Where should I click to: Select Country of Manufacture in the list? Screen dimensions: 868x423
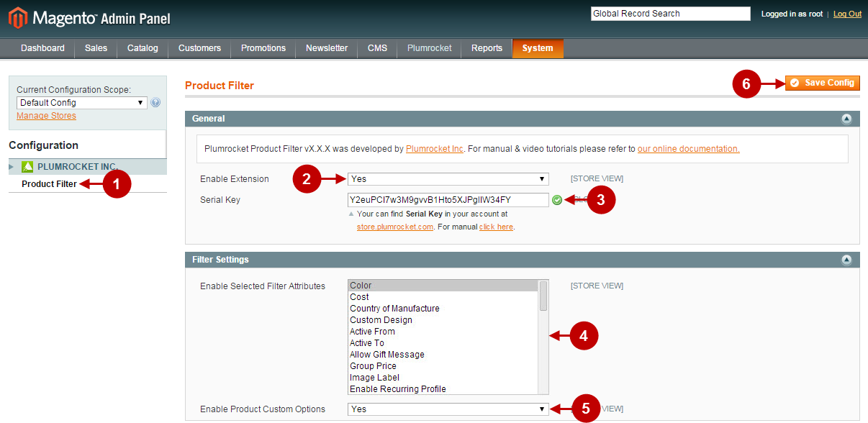443,309
